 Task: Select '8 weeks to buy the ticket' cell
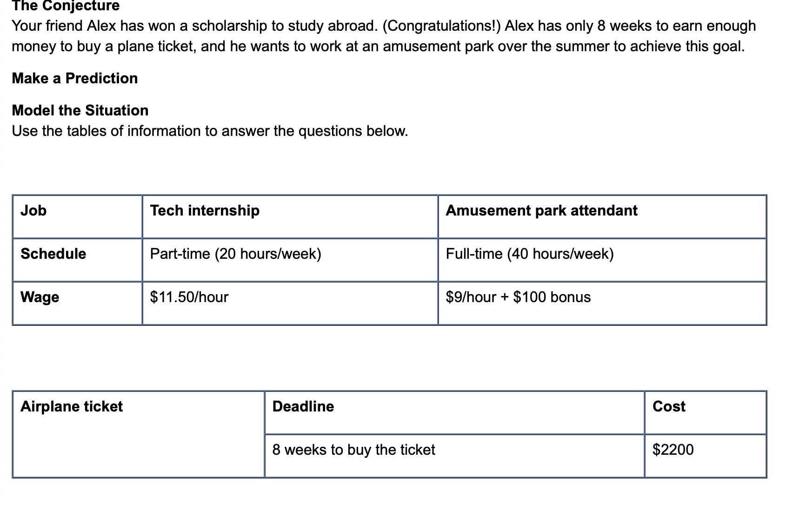(x=454, y=456)
